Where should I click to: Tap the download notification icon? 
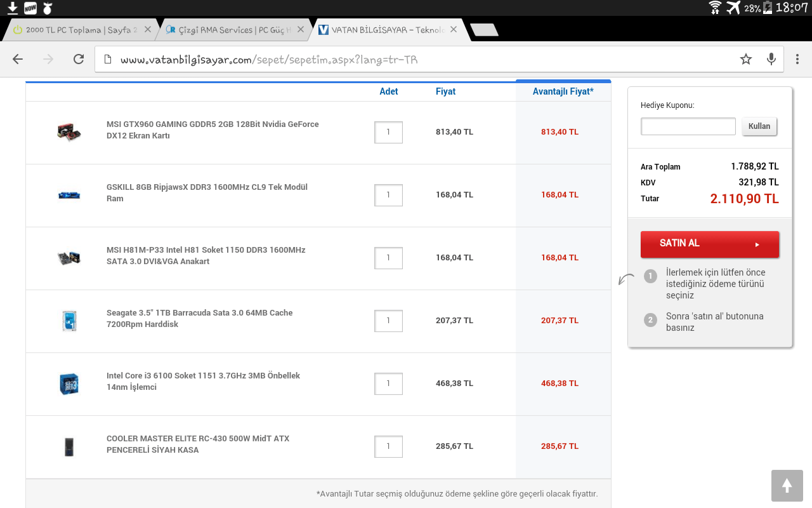click(x=12, y=8)
